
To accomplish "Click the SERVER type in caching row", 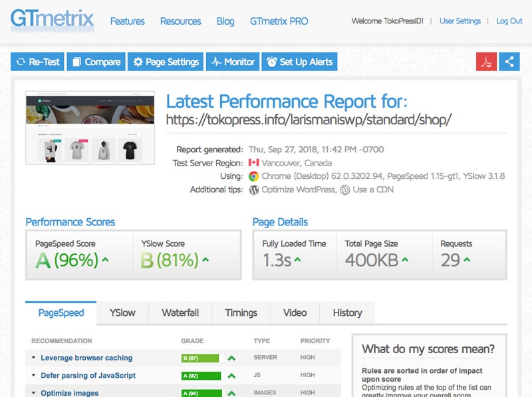I will [x=265, y=357].
